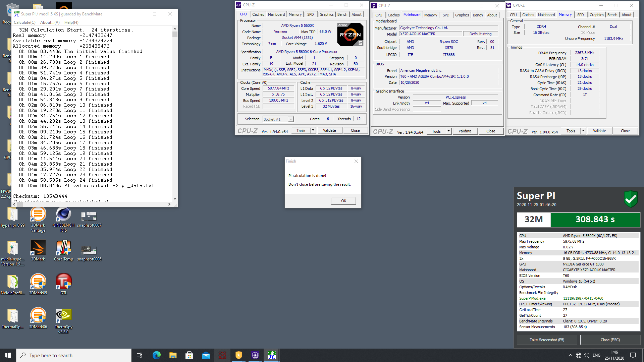Switch to SPD tab in Mainboard CPU-Z window
Screen dimensions: 644x362
click(446, 15)
